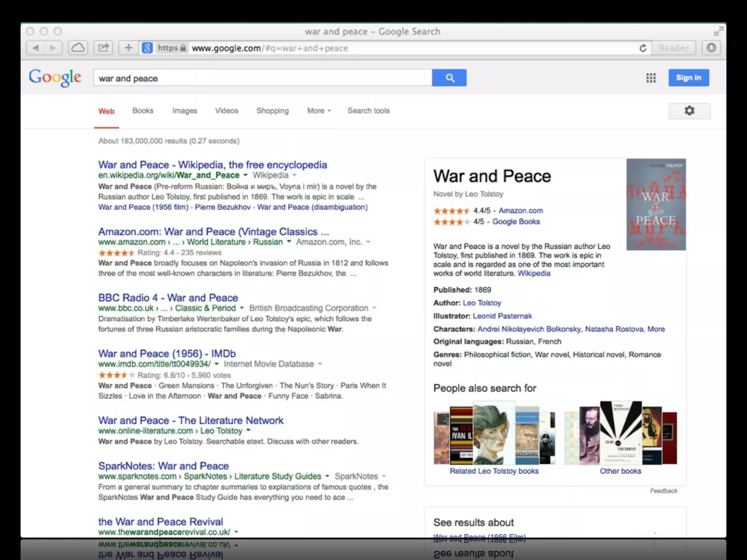Open the Google apps grid icon

pos(651,78)
